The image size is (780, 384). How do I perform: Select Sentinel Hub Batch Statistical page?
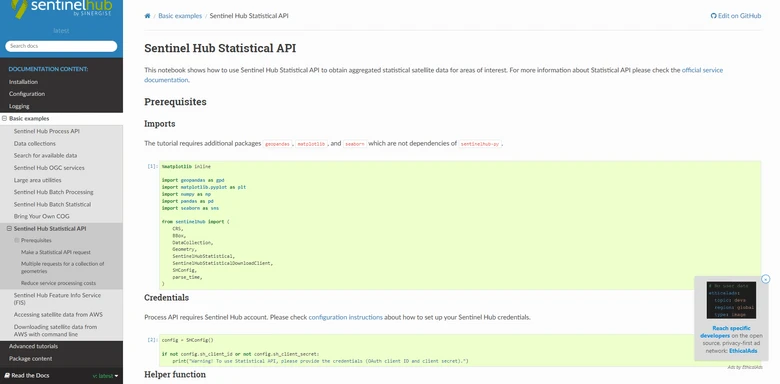point(52,204)
